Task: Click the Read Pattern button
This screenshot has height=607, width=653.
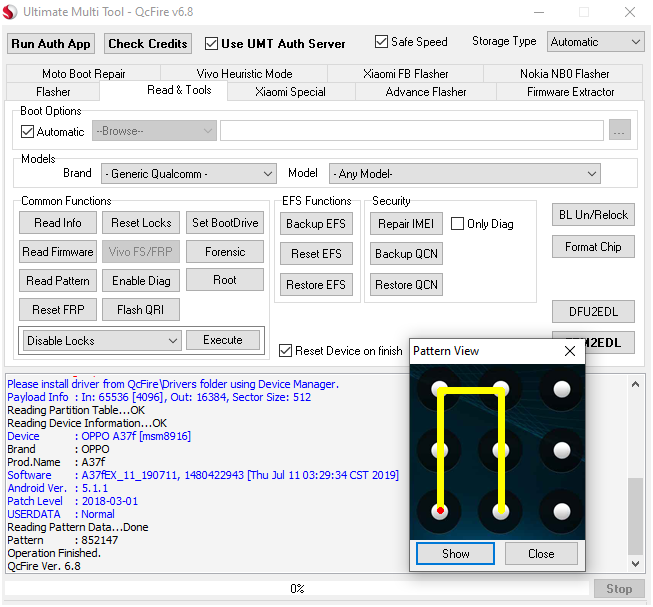Action: [x=58, y=281]
